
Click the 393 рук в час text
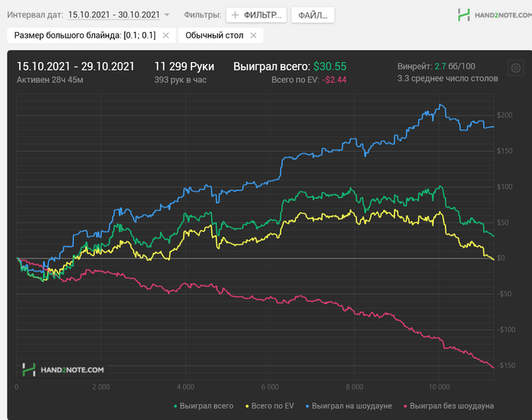181,80
